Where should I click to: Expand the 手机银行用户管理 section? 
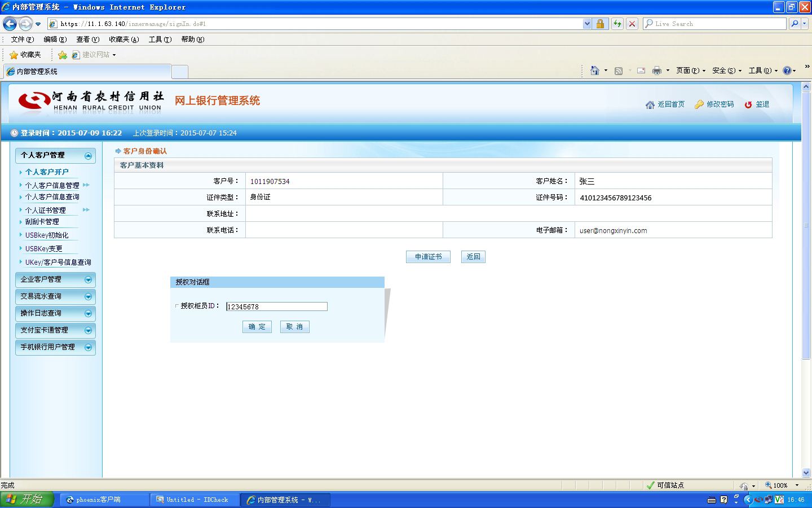tap(55, 347)
